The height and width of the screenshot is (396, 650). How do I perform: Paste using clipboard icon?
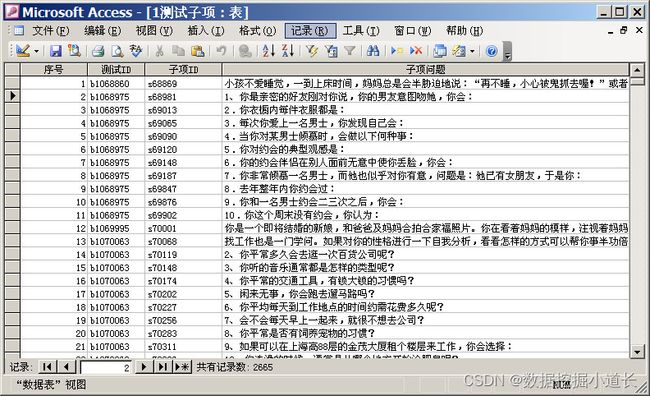tap(198, 51)
